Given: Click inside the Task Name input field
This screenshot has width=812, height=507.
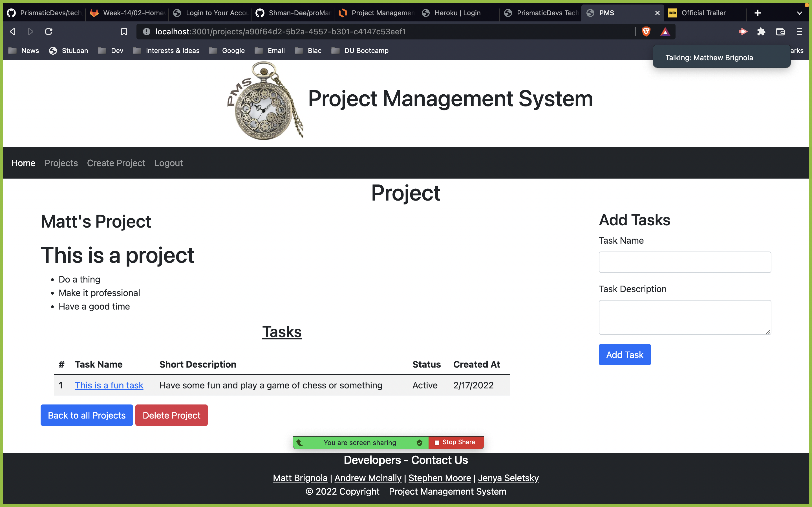Looking at the screenshot, I should pos(685,262).
